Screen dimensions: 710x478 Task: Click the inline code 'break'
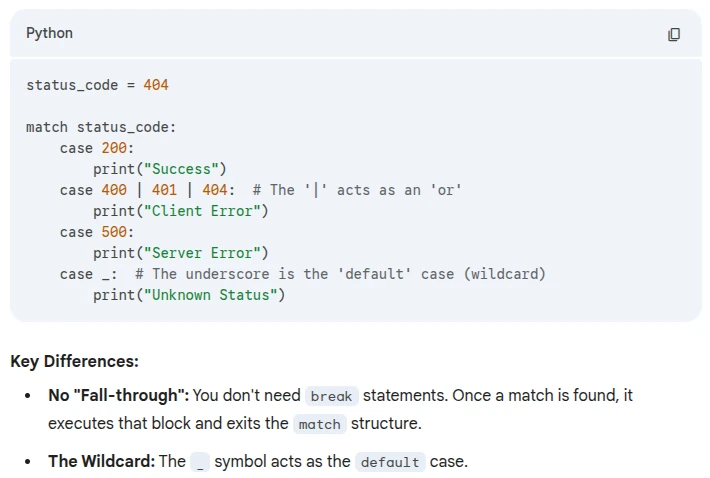331,396
